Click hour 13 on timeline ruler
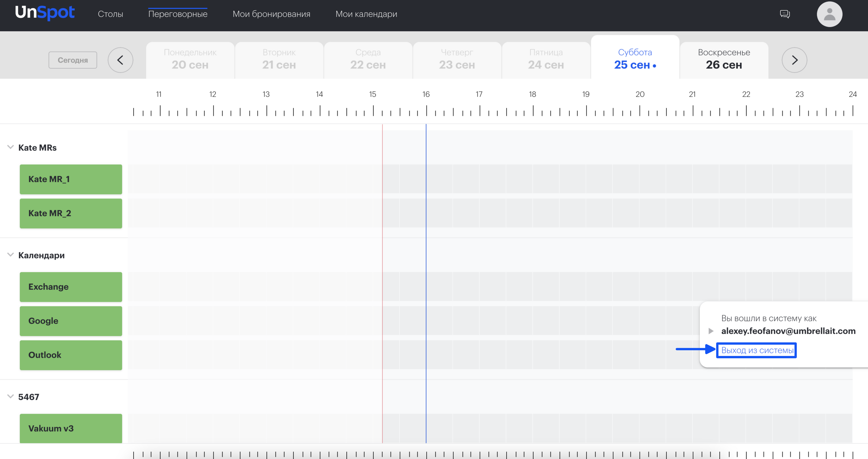Image resolution: width=868 pixels, height=459 pixels. (266, 94)
